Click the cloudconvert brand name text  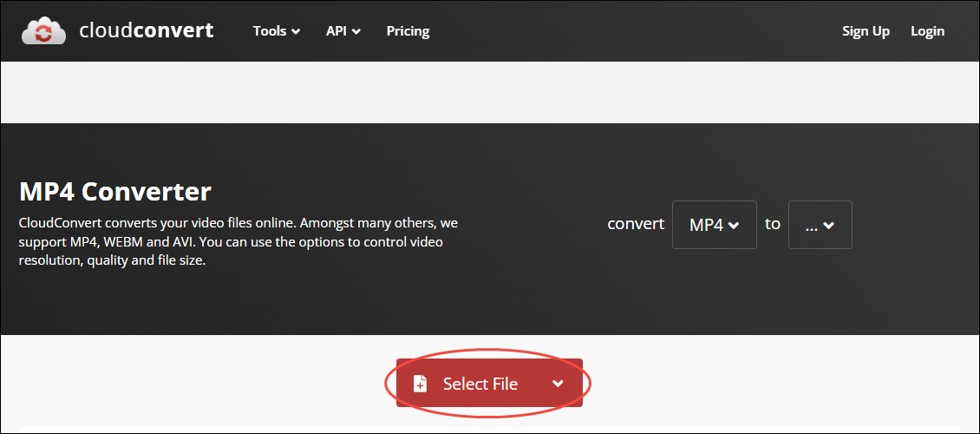click(x=147, y=30)
